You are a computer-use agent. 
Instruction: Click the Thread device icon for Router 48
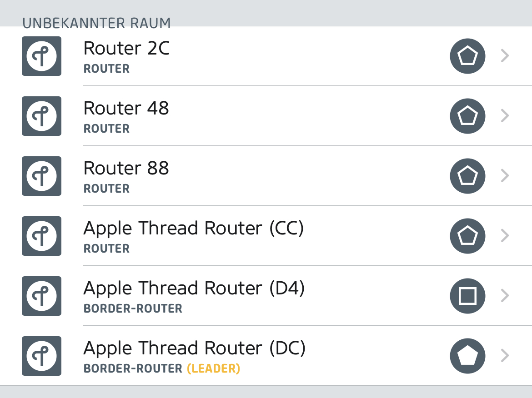pos(41,116)
